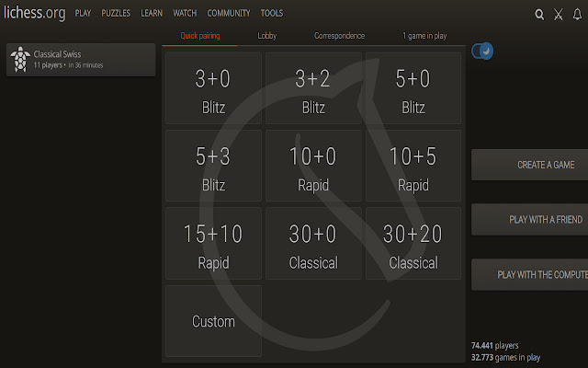The image size is (588, 368).
Task: Toggle the dark mode moon switch
Action: pyautogui.click(x=482, y=52)
